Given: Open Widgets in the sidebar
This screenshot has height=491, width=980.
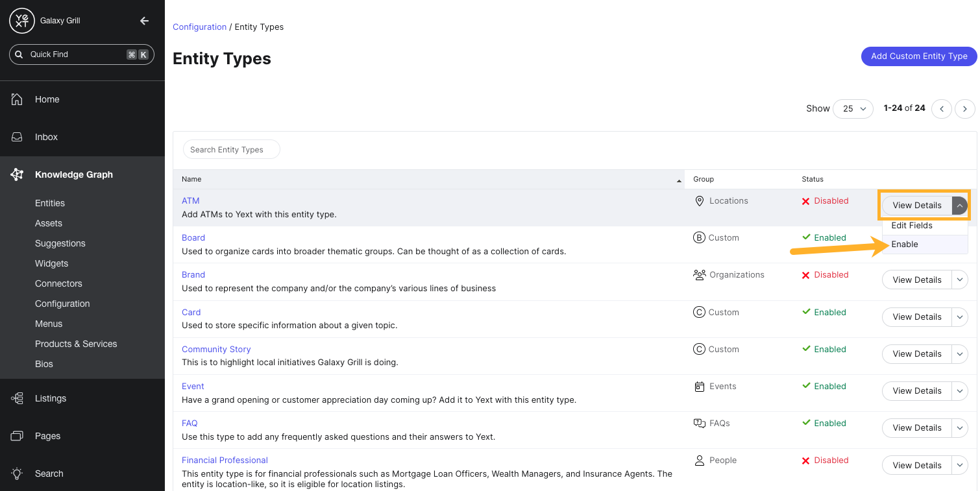Looking at the screenshot, I should 52,263.
